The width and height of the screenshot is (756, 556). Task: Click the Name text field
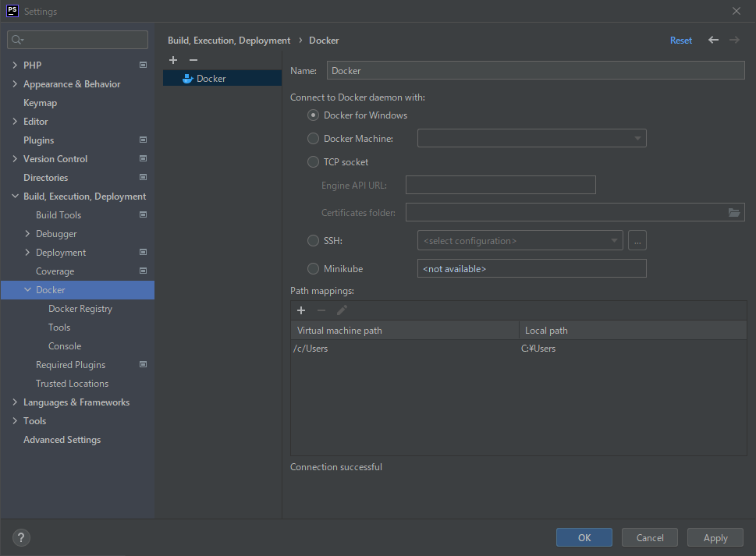tap(535, 71)
